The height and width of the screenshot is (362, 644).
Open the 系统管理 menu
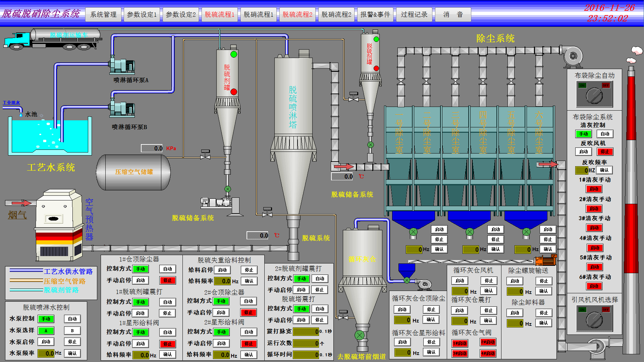(x=103, y=14)
